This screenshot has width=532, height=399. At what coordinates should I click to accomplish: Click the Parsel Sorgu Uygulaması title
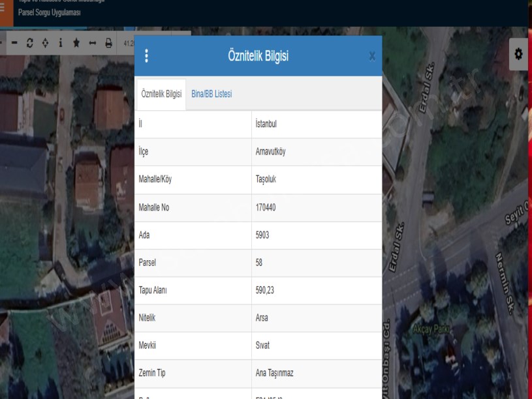[50, 13]
